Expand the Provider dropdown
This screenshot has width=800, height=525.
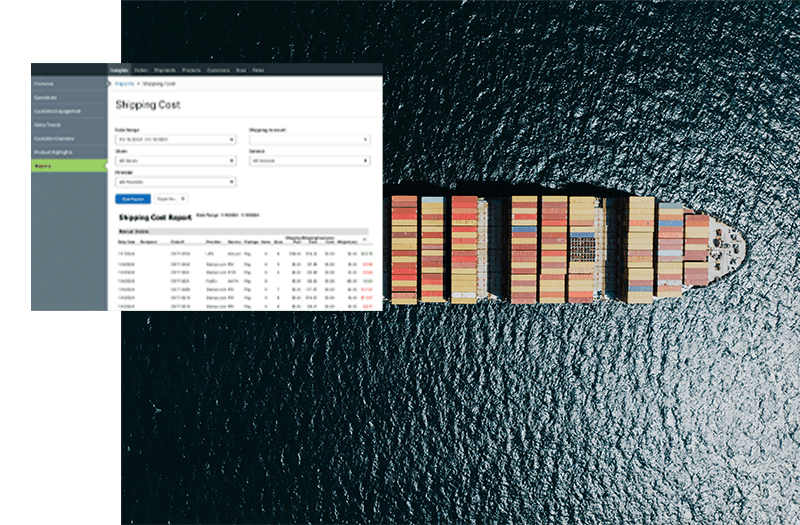[175, 182]
